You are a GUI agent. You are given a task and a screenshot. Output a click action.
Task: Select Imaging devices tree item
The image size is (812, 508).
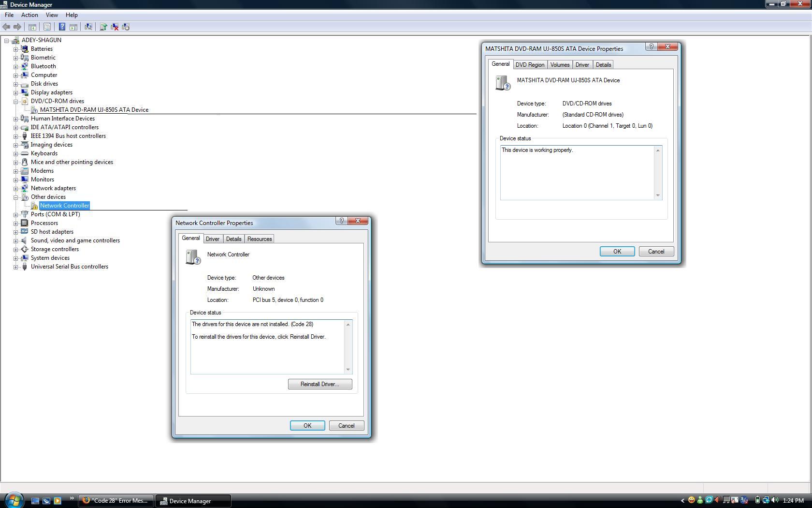pos(52,145)
